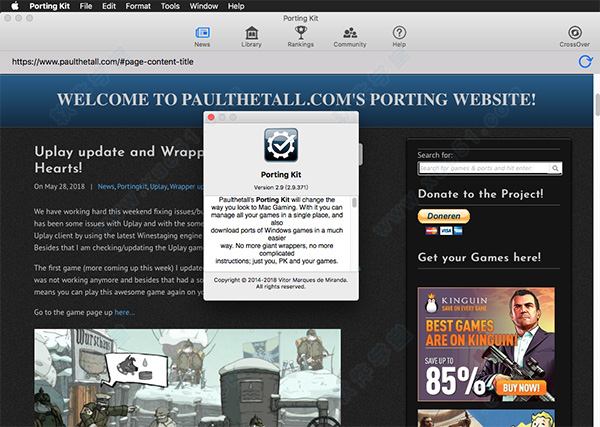Image resolution: width=600 pixels, height=427 pixels.
Task: Open the Community toolbar icon
Action: click(x=350, y=37)
